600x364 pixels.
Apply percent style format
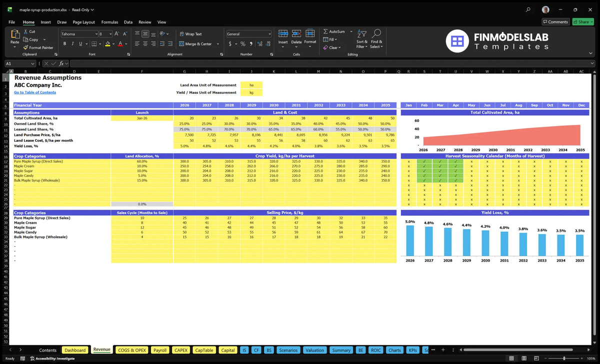click(x=243, y=44)
